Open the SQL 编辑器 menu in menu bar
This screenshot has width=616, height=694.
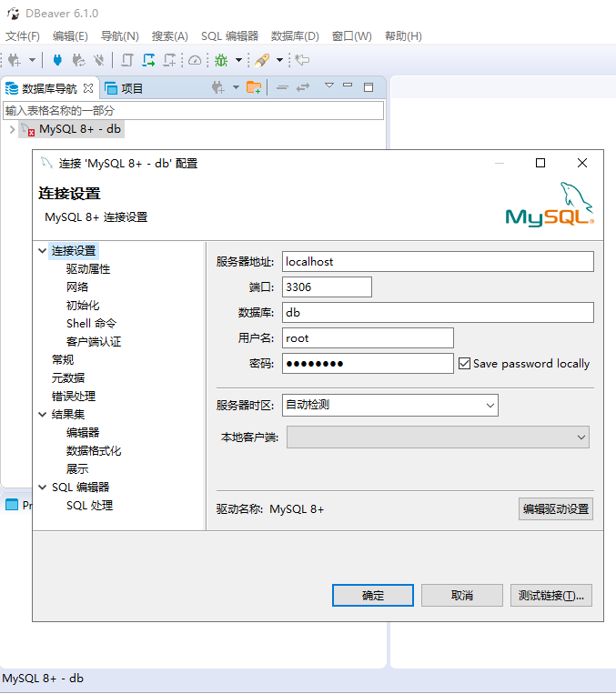[x=229, y=36]
